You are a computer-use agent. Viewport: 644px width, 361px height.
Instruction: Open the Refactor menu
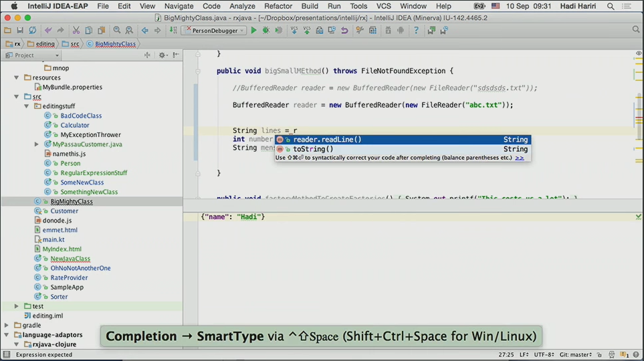click(278, 6)
